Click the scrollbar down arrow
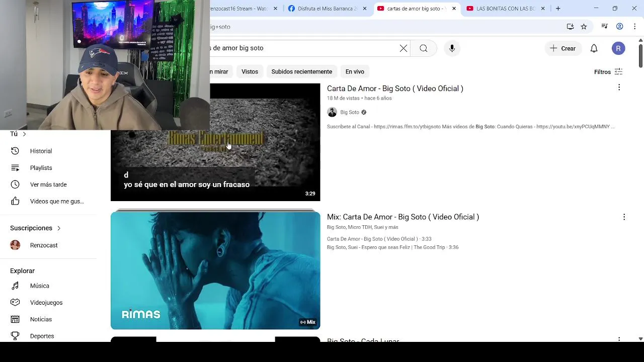644x362 pixels. 640,339
